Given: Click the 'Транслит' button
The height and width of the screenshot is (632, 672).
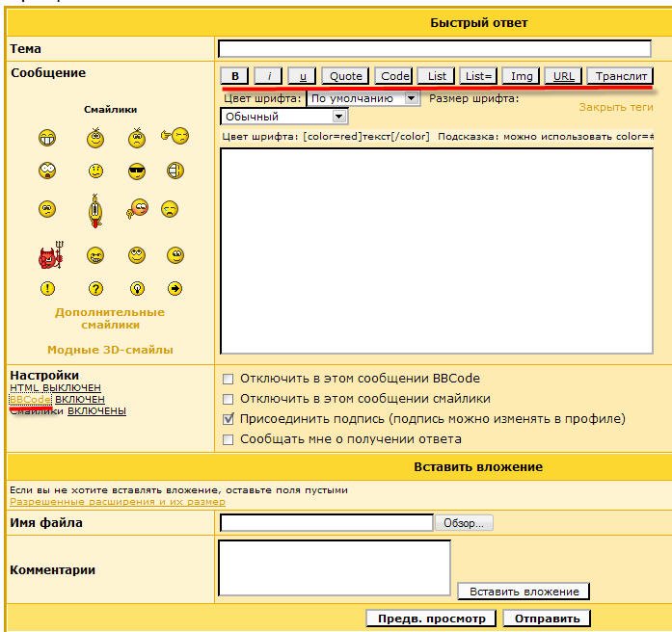Looking at the screenshot, I should (x=620, y=76).
